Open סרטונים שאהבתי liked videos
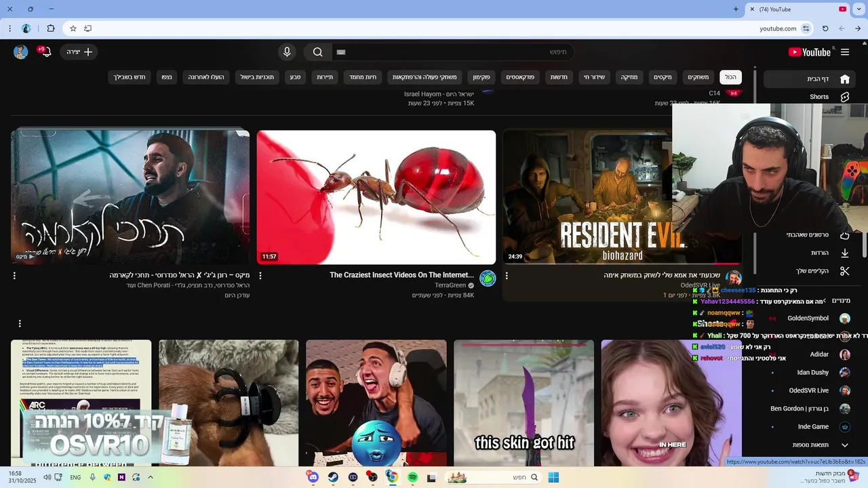 tap(808, 235)
